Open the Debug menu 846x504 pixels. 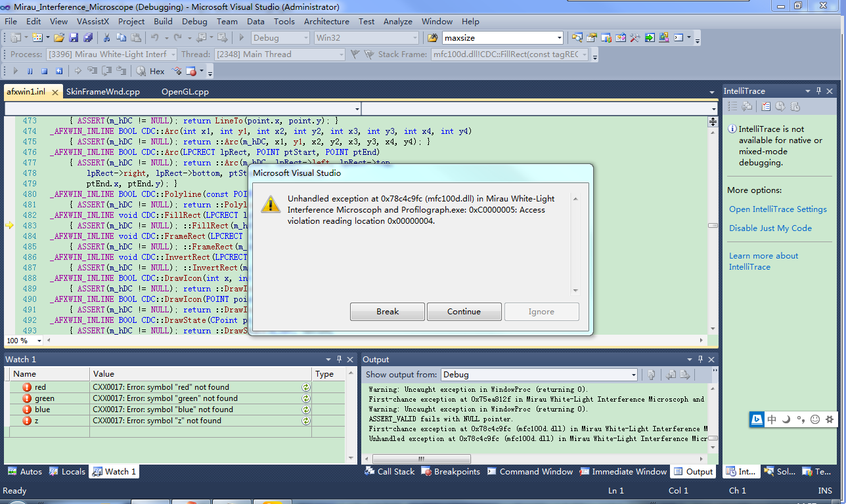tap(194, 22)
